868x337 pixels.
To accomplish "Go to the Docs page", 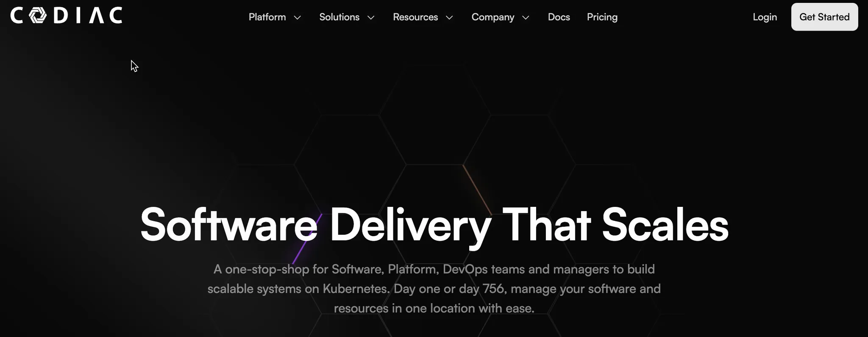I will click(559, 17).
